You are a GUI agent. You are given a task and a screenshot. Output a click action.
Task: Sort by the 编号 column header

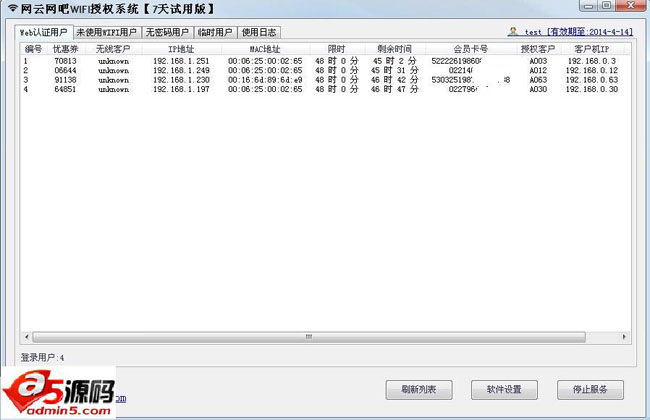click(x=33, y=49)
